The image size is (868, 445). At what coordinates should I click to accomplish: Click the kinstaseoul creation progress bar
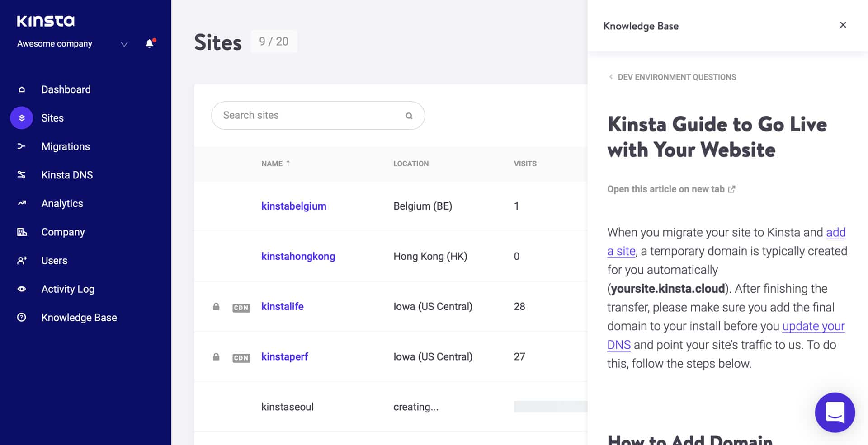pyautogui.click(x=552, y=407)
